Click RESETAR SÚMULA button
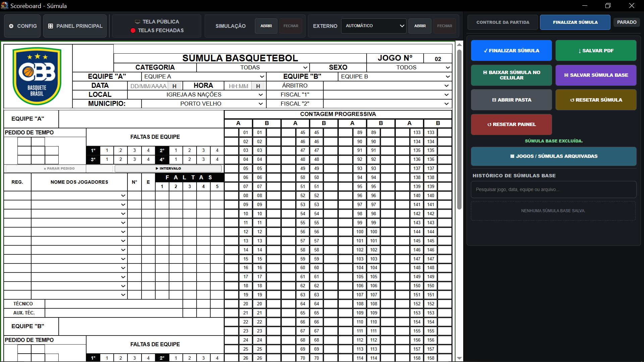Screen dimensions: 644x362 click(596, 100)
